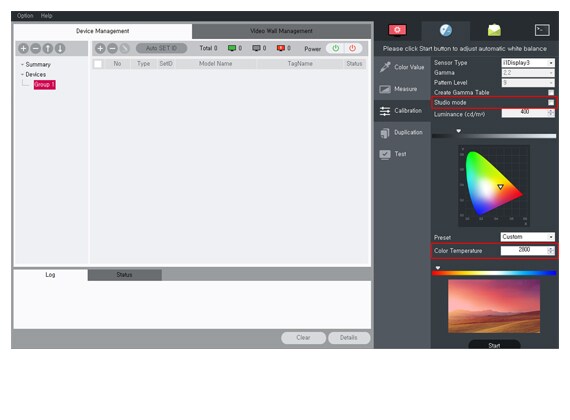Click the No column header

point(117,64)
